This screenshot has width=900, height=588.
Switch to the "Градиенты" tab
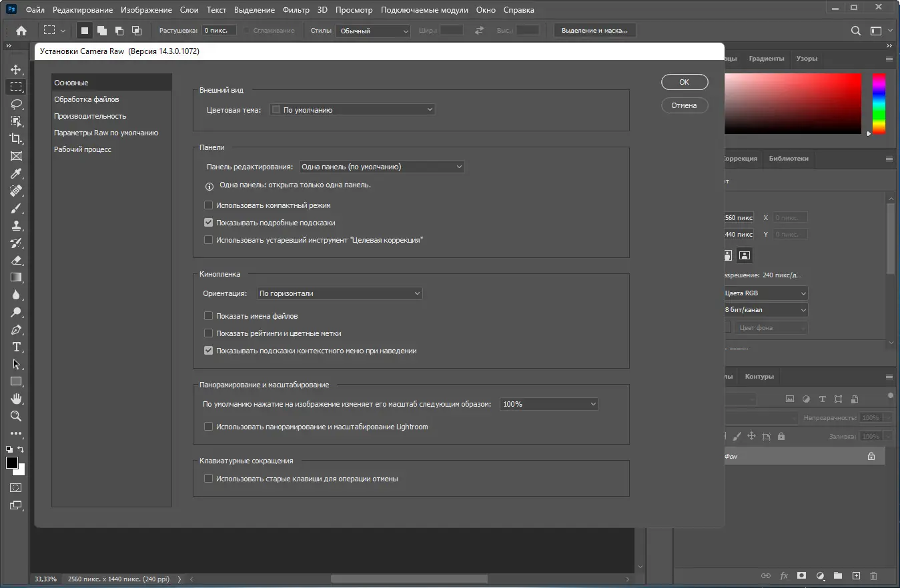point(766,59)
